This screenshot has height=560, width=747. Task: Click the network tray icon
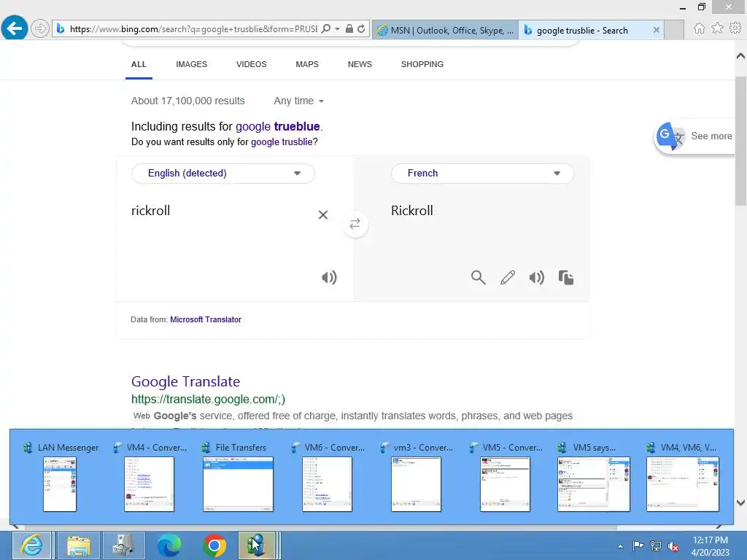[656, 546]
